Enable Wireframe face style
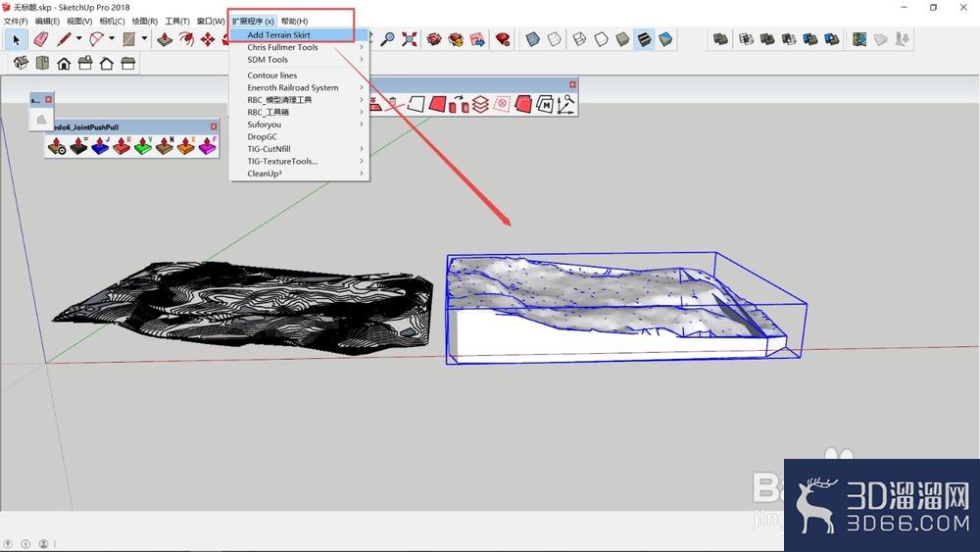980x552 pixels. click(579, 39)
